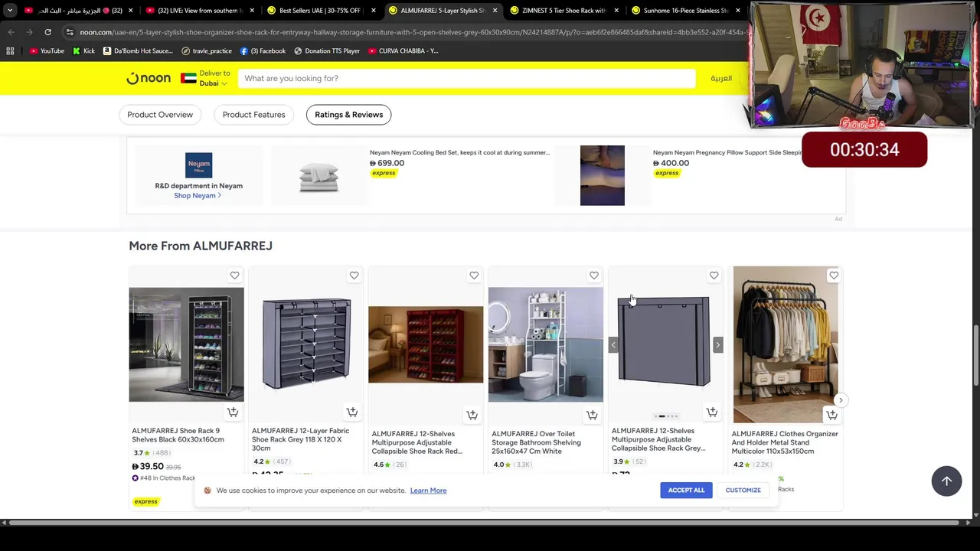Open the travle_practice bookmark
This screenshot has height=551, width=980.
click(x=207, y=51)
